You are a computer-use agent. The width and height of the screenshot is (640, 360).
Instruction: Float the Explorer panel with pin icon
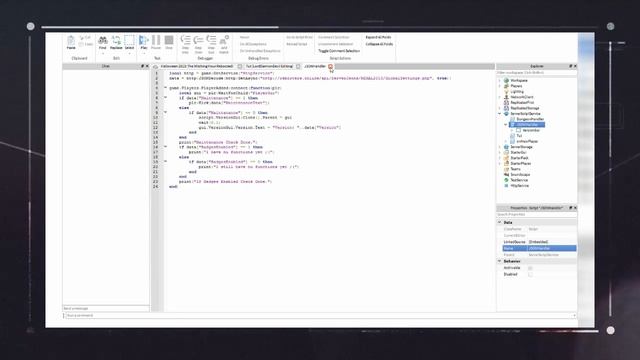571,66
